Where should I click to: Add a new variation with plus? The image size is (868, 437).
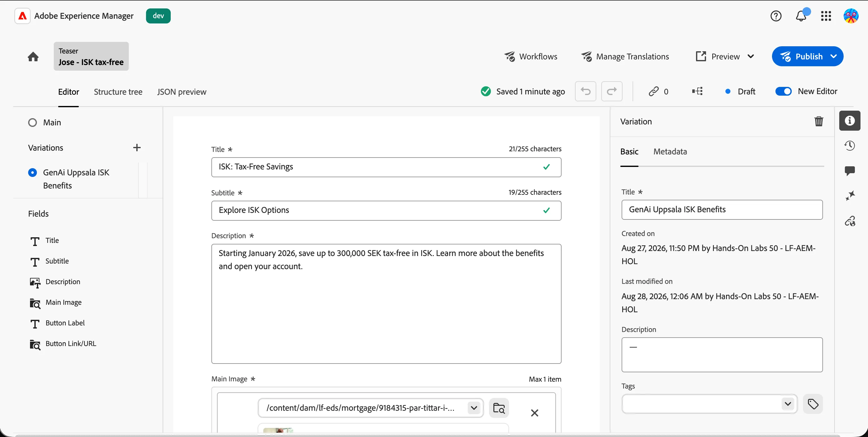pyautogui.click(x=137, y=148)
